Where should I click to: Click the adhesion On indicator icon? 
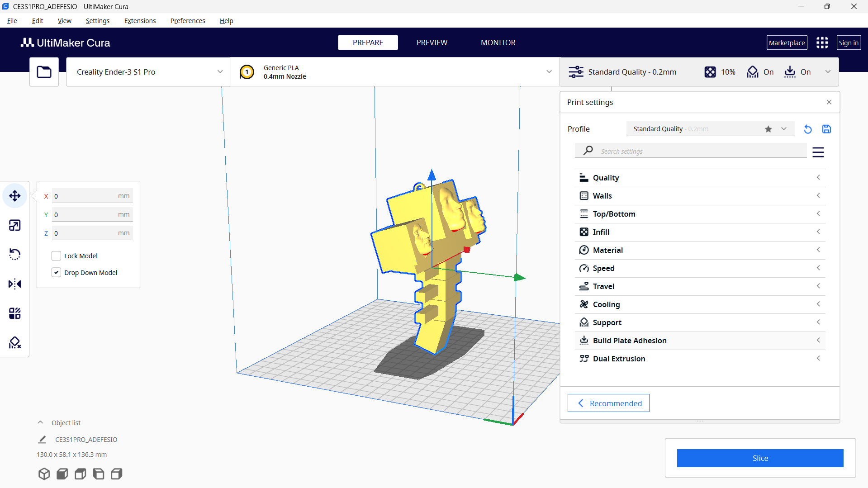(790, 72)
